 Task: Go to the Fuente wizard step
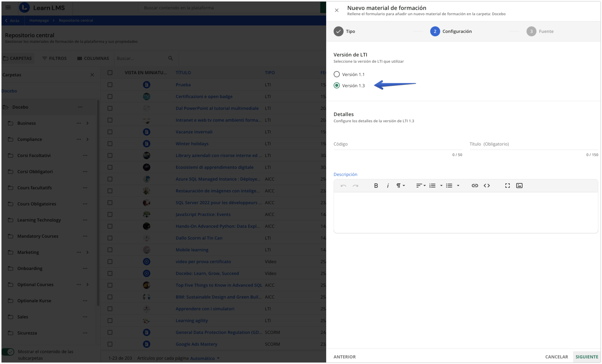(540, 31)
